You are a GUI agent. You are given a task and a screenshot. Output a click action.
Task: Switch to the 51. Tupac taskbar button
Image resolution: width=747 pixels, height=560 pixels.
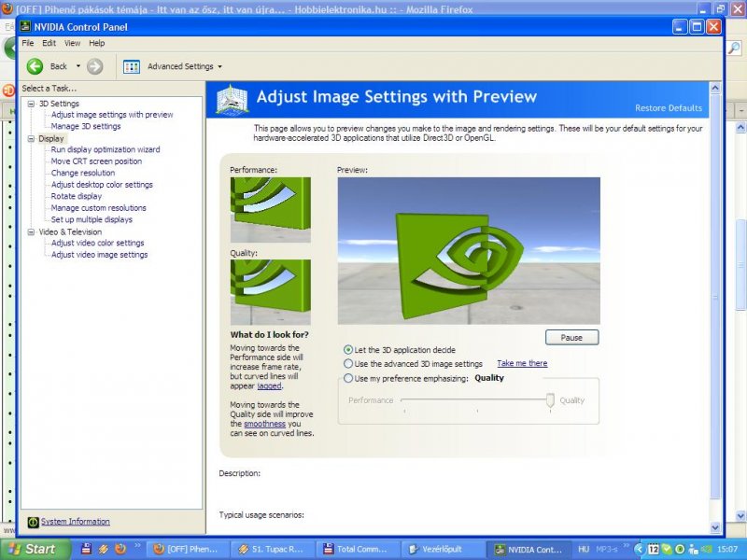coord(271,550)
